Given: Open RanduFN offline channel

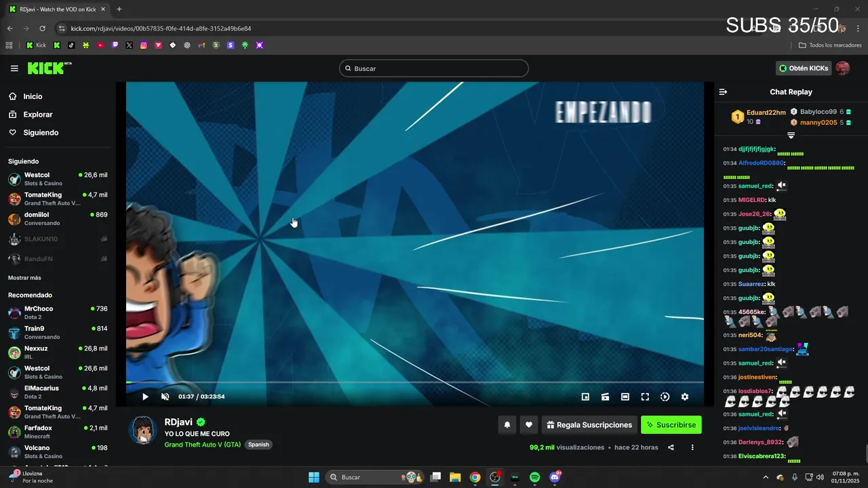Looking at the screenshot, I should 58,259.
